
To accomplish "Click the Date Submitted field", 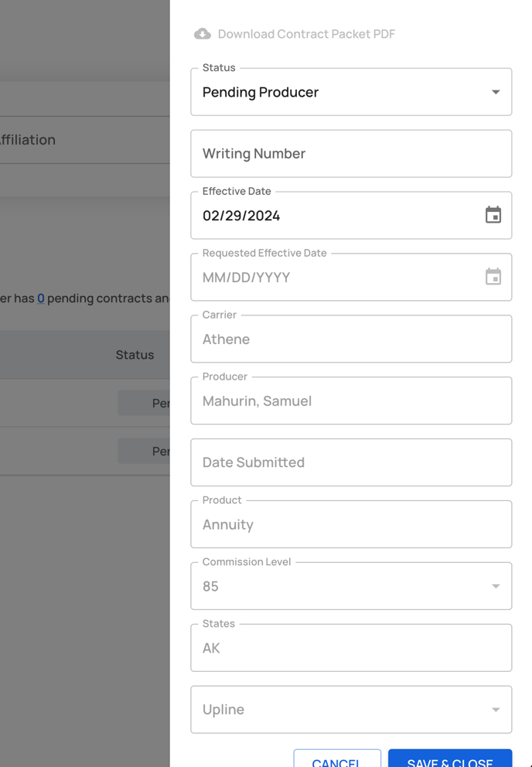I will tap(351, 462).
